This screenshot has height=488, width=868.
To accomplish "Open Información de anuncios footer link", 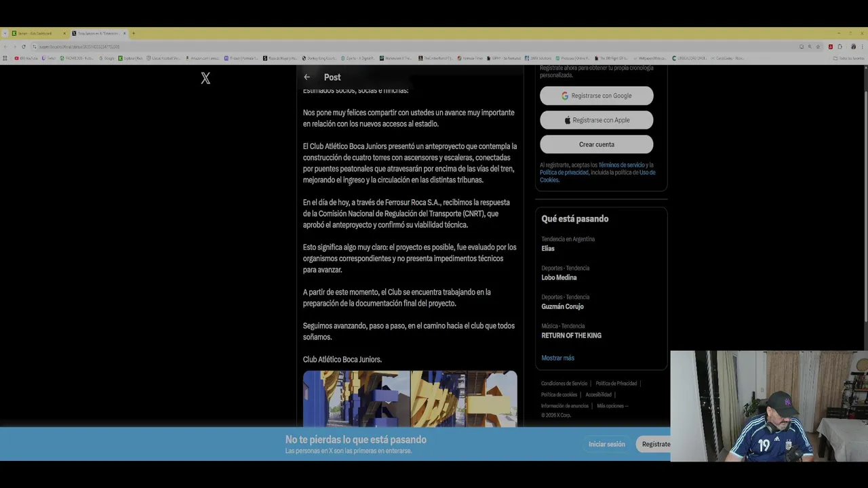I will [565, 406].
